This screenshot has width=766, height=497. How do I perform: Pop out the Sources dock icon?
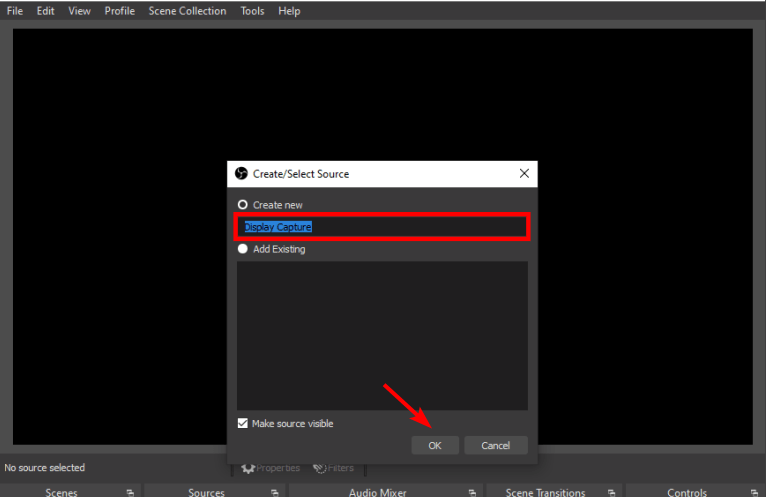[x=275, y=493]
